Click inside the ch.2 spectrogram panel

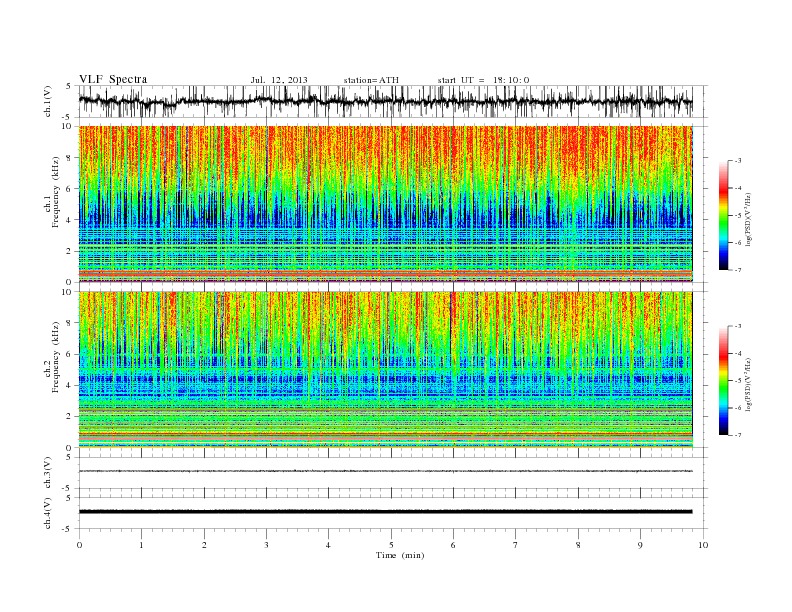click(x=385, y=370)
